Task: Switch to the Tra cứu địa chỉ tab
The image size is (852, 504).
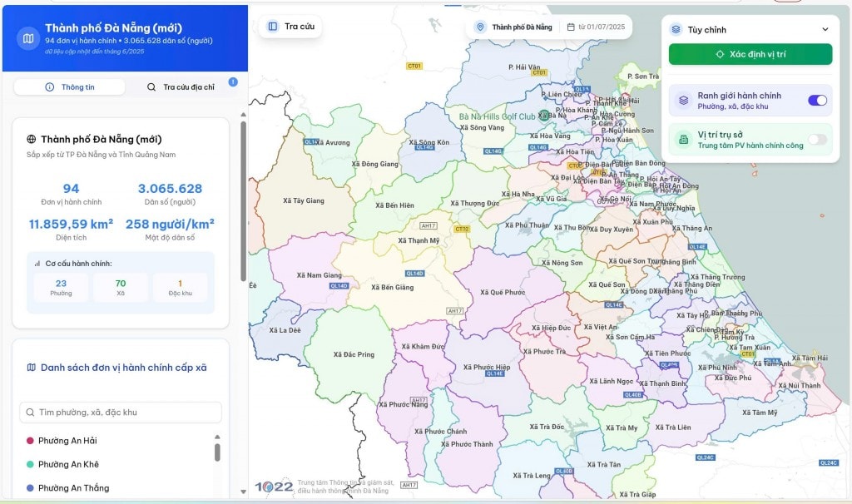Action: pos(181,86)
